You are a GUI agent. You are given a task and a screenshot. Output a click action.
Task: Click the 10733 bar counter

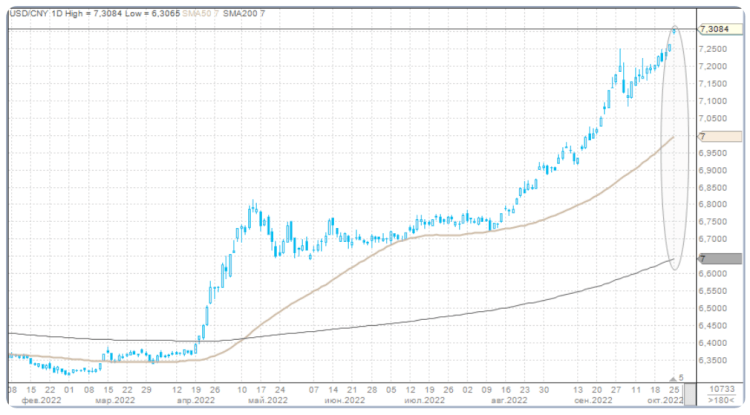[718, 389]
